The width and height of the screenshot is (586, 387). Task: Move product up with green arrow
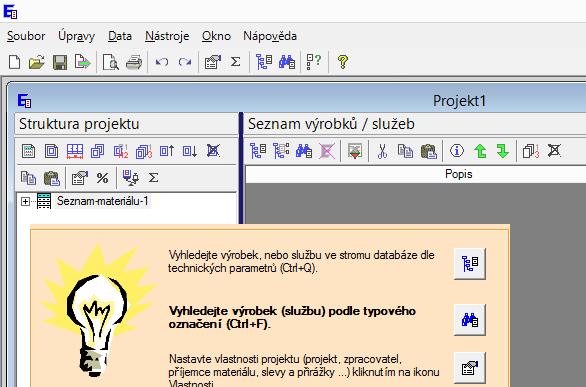pos(480,151)
